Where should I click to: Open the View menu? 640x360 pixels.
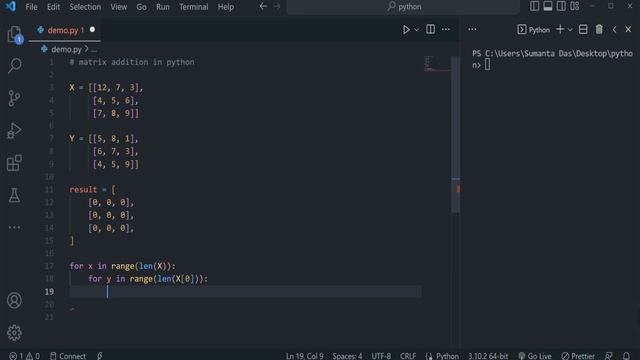coord(118,7)
